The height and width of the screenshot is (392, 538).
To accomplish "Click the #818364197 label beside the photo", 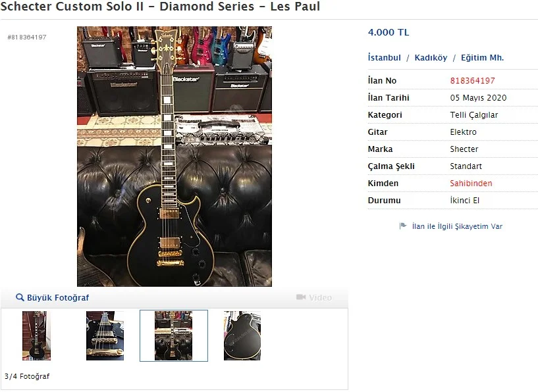I will pyautogui.click(x=27, y=37).
